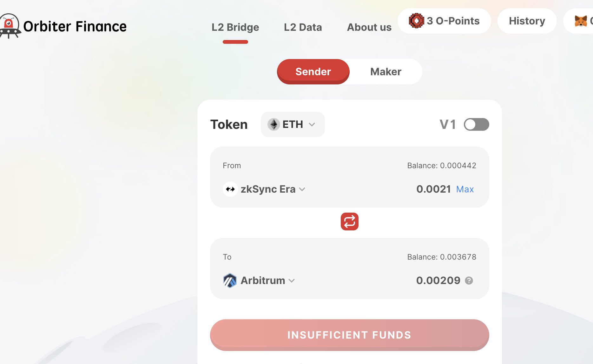The width and height of the screenshot is (593, 364).
Task: Toggle the V1 switch on
Action: (476, 124)
